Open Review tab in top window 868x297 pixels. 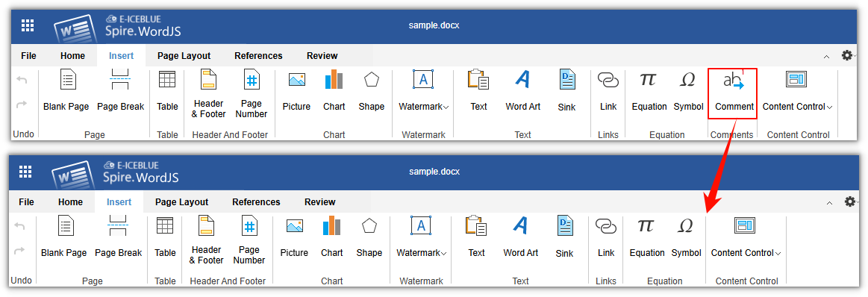click(322, 56)
